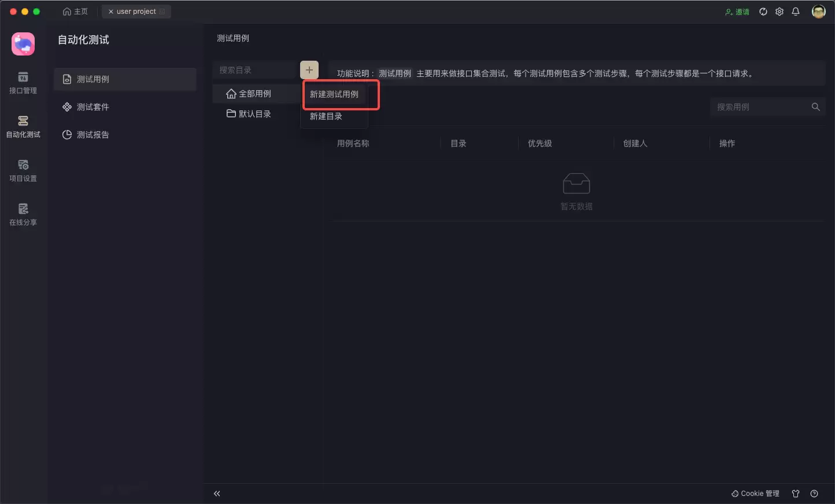
Task: Click the refresh sync icon in the top bar
Action: click(x=763, y=12)
